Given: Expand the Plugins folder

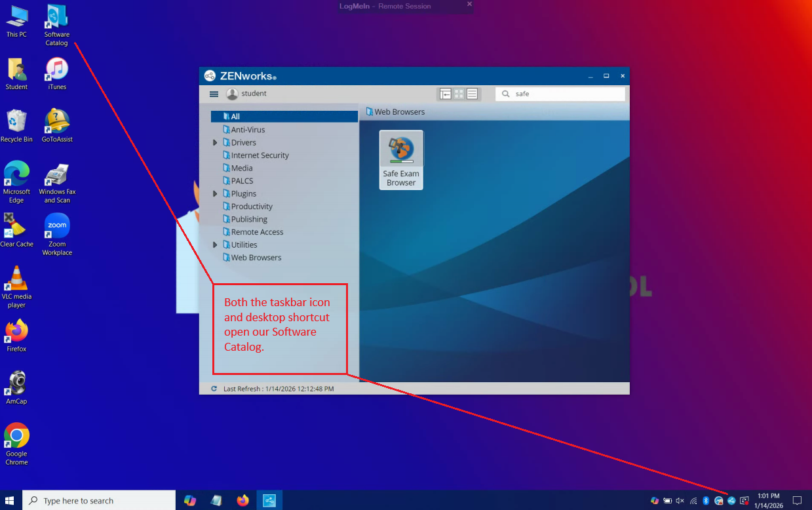Looking at the screenshot, I should 215,193.
